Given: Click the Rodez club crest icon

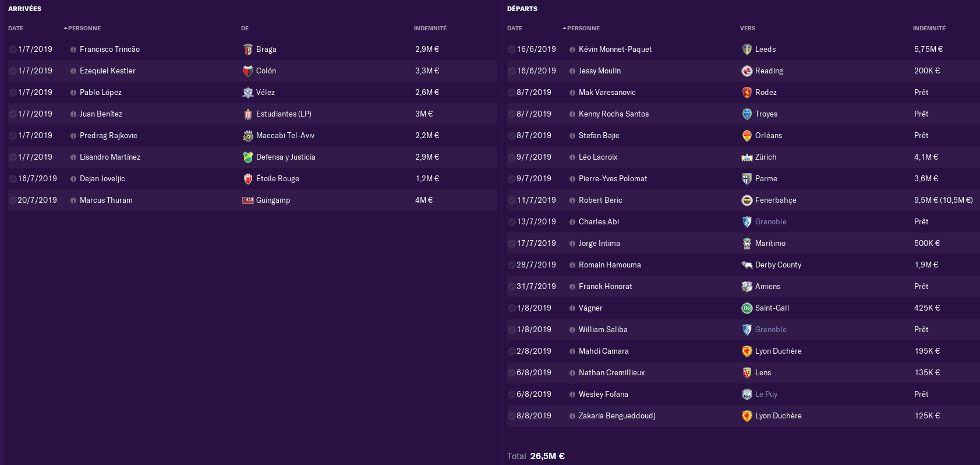Looking at the screenshot, I should tap(747, 93).
